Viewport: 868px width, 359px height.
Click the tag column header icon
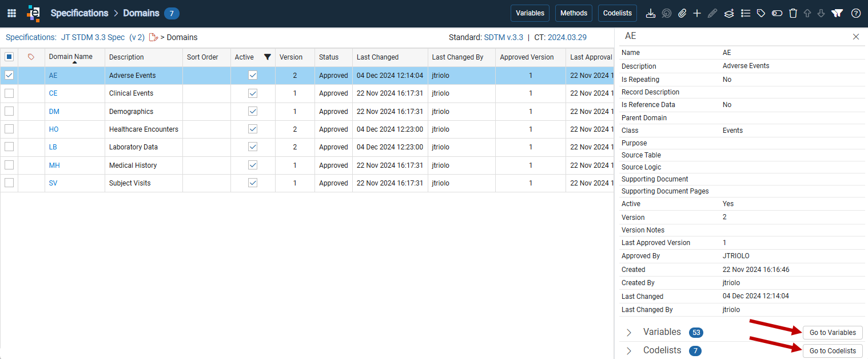[x=31, y=57]
